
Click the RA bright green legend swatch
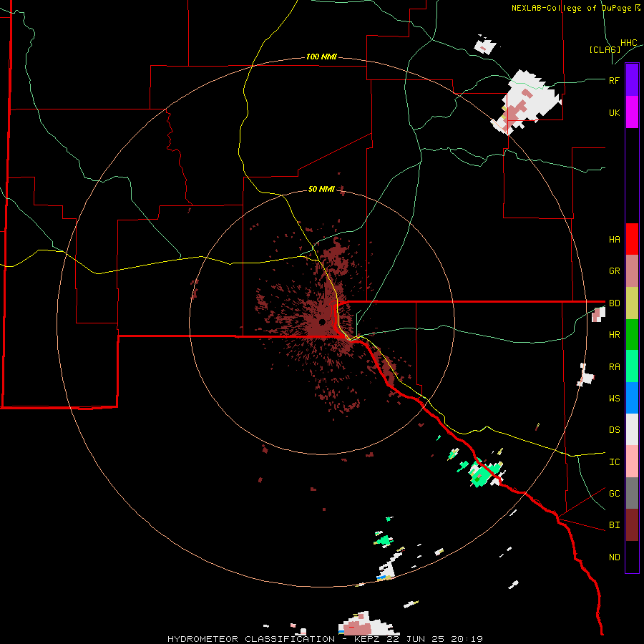(632, 366)
